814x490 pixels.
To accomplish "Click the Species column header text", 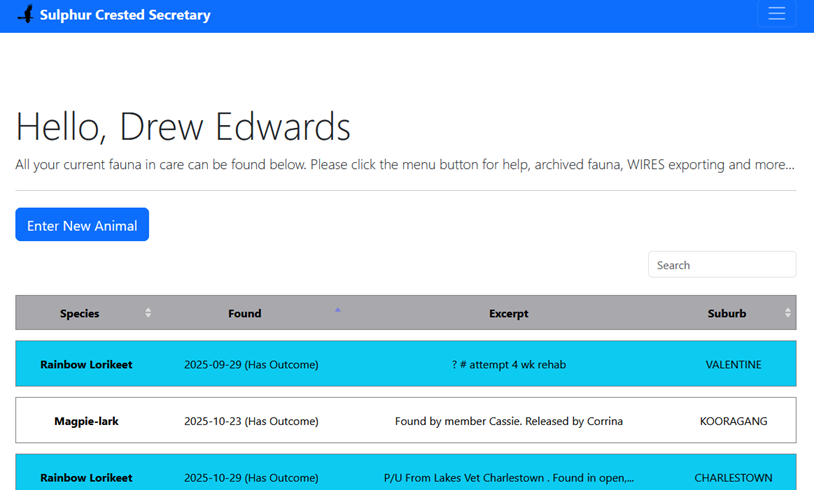I will point(80,313).
